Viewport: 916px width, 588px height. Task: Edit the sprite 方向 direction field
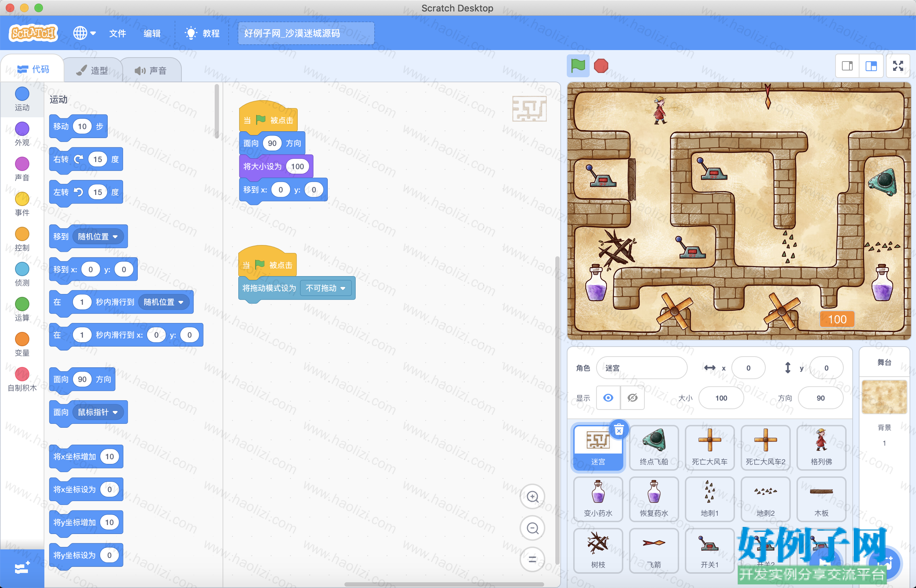820,398
